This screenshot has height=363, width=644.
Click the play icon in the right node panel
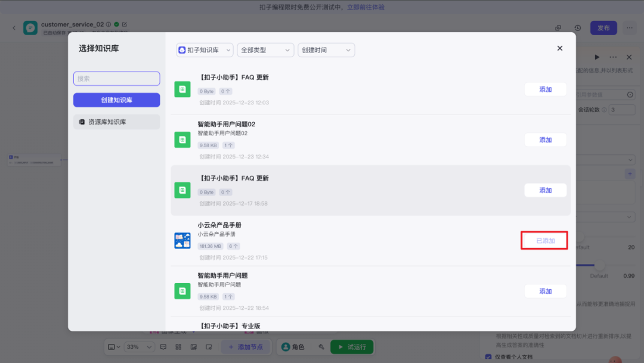pos(597,57)
